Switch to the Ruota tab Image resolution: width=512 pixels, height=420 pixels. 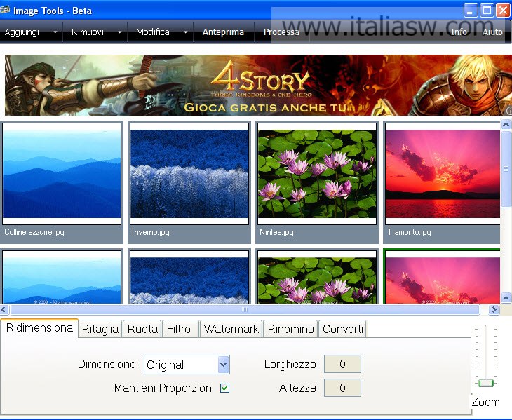tap(142, 329)
